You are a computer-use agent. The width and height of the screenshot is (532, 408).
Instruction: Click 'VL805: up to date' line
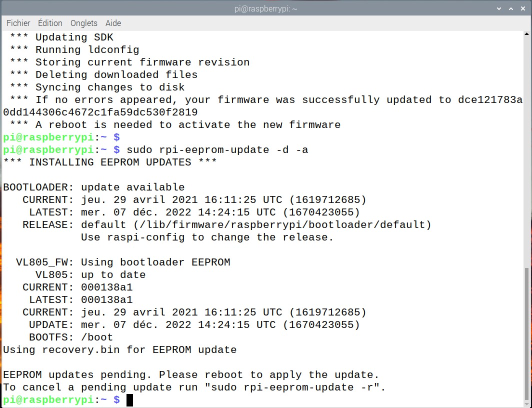click(x=90, y=275)
